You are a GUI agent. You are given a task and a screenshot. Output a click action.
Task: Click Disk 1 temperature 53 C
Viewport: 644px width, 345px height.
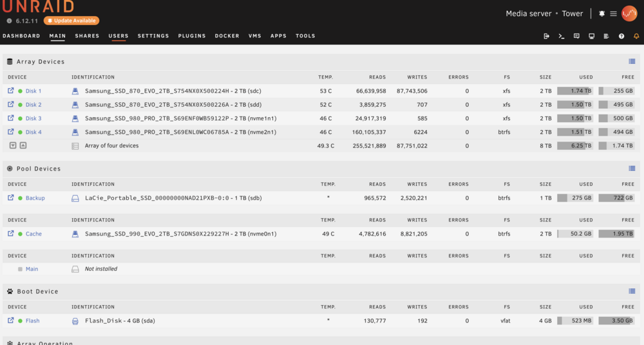[326, 91]
